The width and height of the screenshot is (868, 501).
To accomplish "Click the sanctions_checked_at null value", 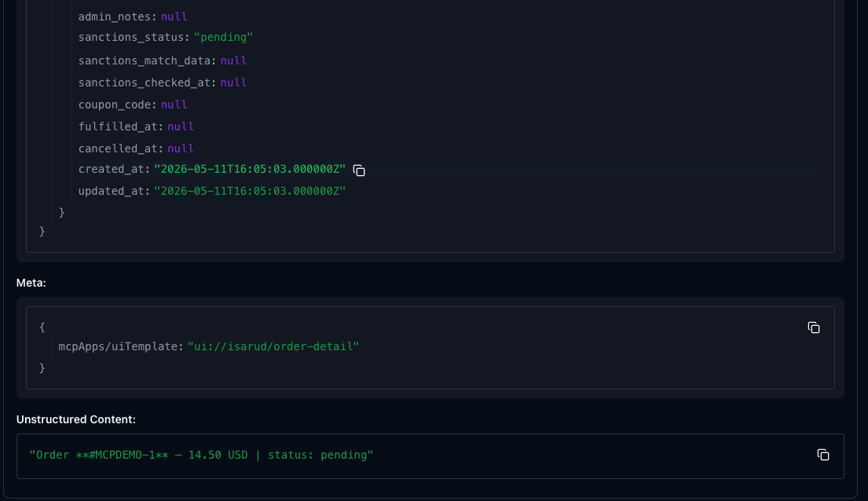I will [233, 82].
